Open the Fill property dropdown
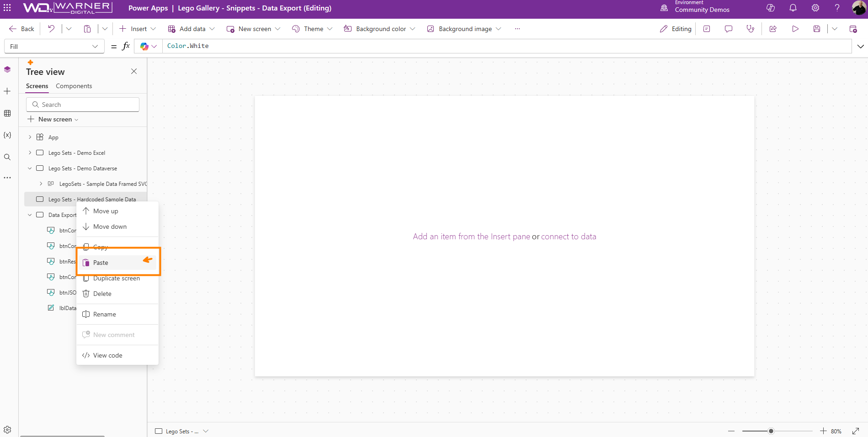The image size is (868, 437). click(x=54, y=47)
